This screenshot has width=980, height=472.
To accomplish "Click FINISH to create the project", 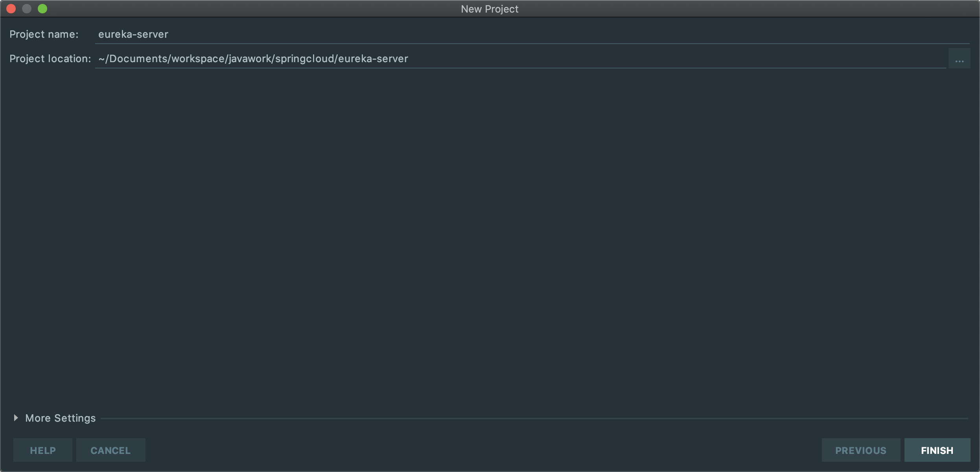I will tap(937, 450).
